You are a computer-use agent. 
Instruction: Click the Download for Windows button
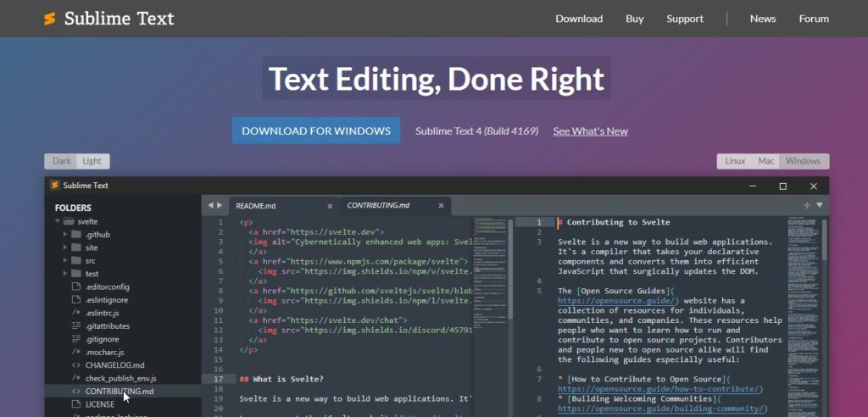[x=316, y=131]
